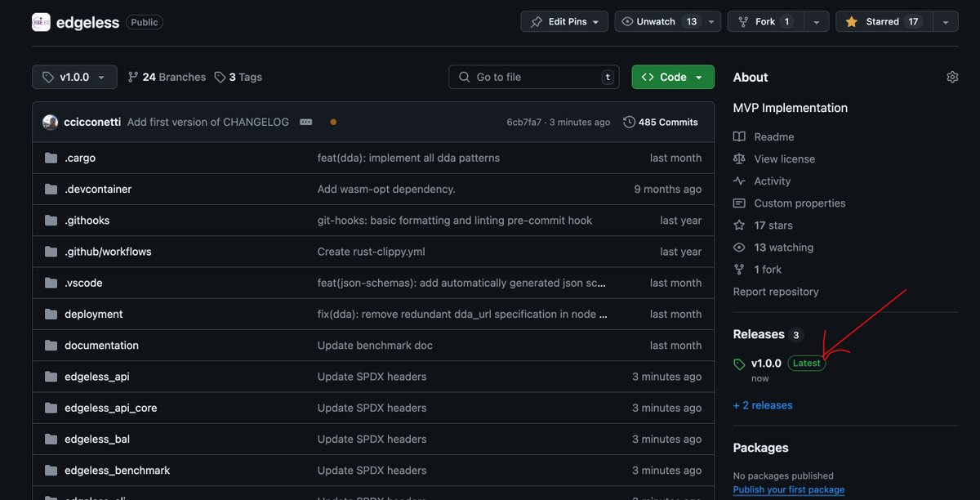Screen dimensions: 980x500
Task: Open the 17 stars link
Action: [x=773, y=225]
